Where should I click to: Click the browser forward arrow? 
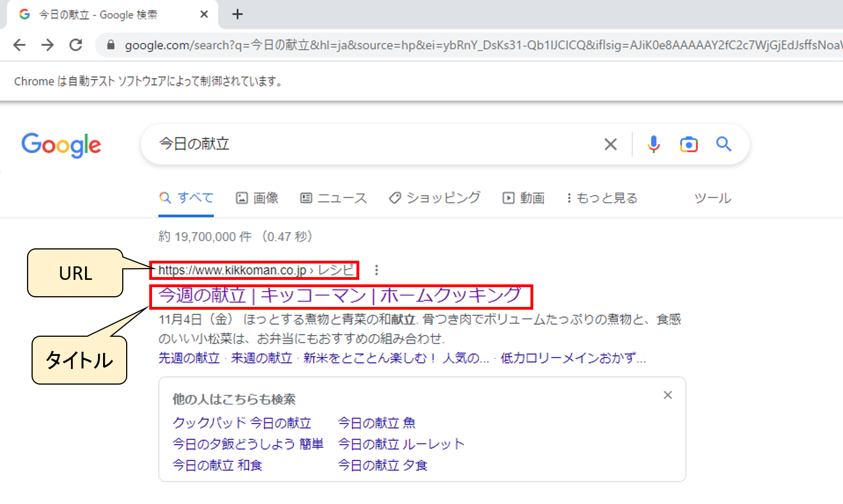click(x=48, y=45)
